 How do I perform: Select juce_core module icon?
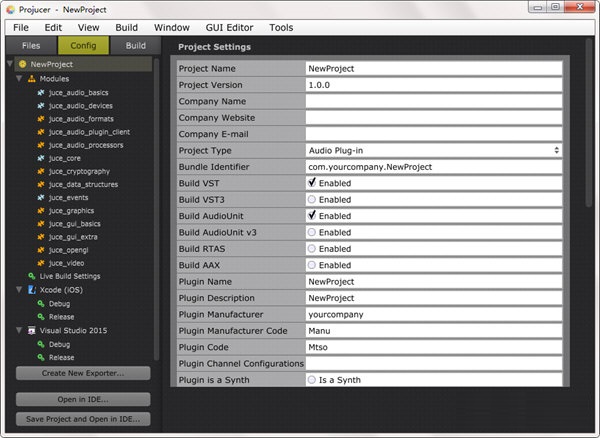click(x=41, y=158)
